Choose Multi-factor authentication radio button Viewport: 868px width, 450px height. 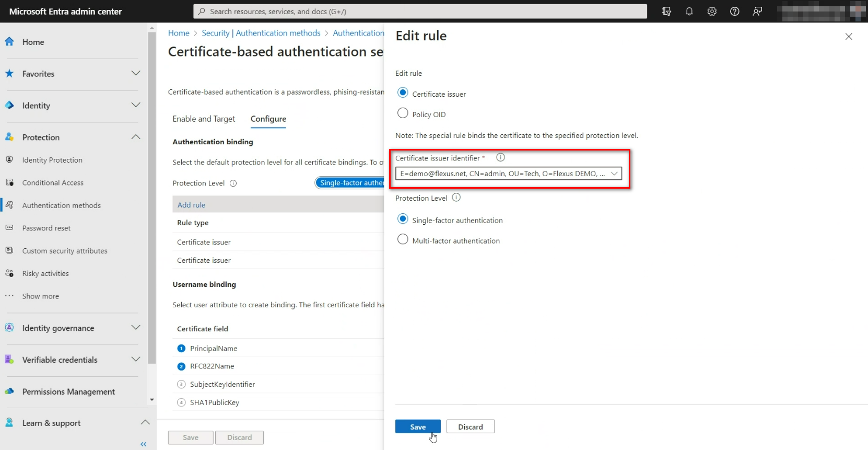pyautogui.click(x=403, y=239)
